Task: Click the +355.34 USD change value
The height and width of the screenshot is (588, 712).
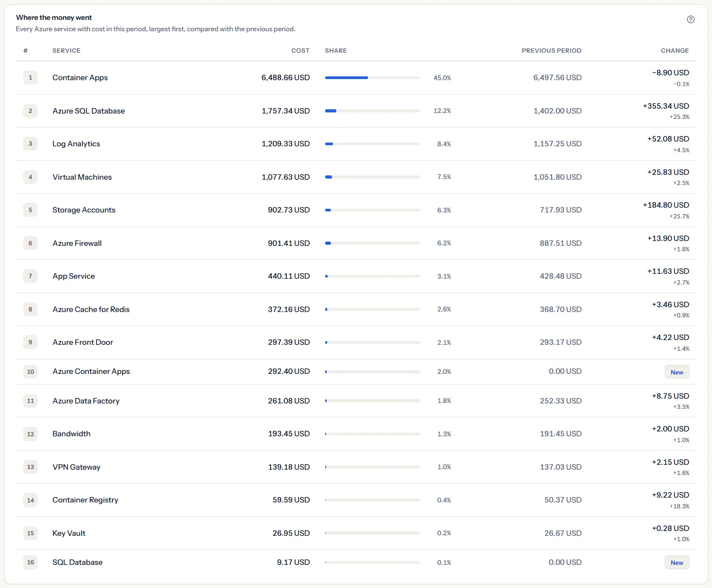Action: pos(666,106)
